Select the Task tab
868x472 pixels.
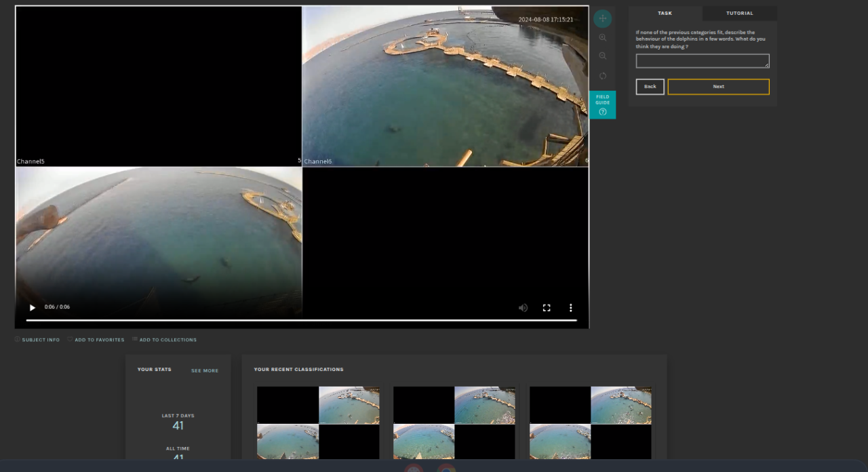tap(665, 13)
